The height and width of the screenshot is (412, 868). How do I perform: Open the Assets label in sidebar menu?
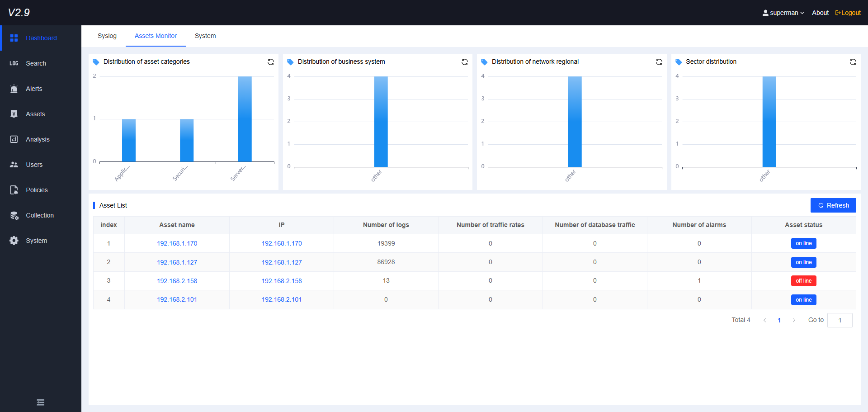coord(35,114)
